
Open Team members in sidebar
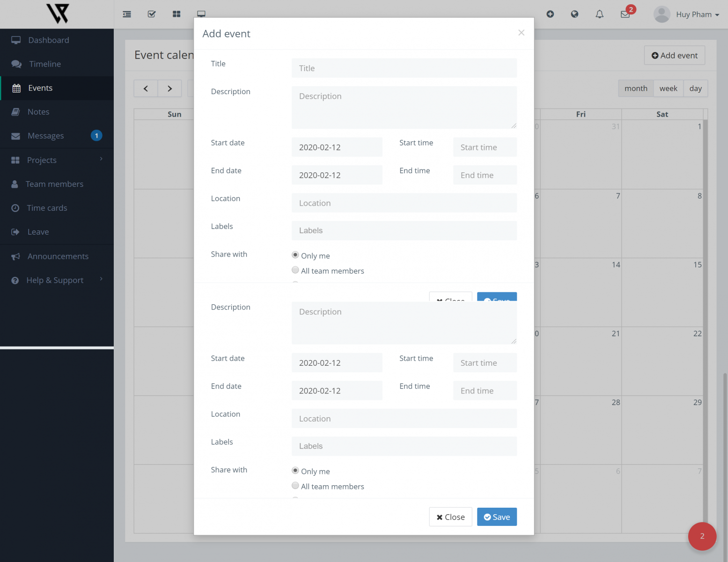click(57, 184)
